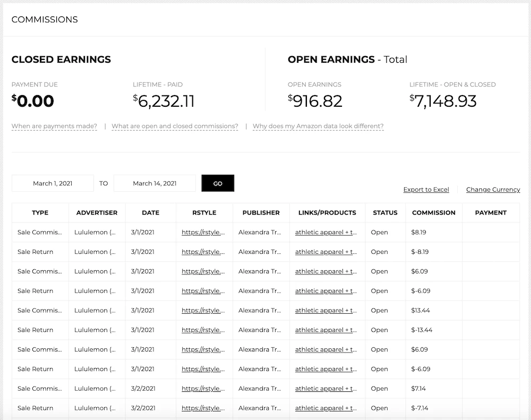This screenshot has height=420, width=531.
Task: Click the PAYMENT column header
Action: (491, 213)
